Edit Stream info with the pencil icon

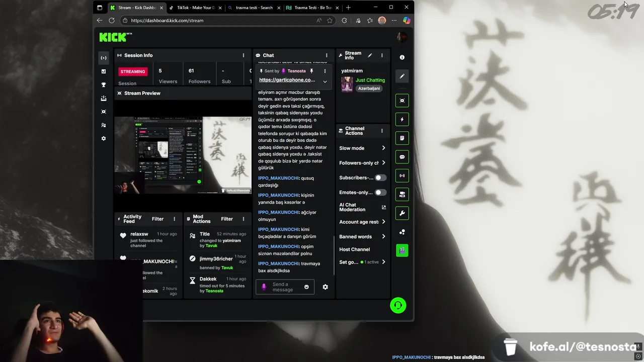point(370,55)
